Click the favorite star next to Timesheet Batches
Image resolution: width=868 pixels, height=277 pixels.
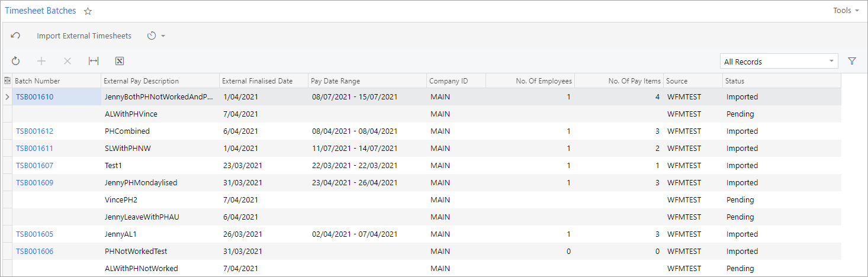(x=88, y=11)
